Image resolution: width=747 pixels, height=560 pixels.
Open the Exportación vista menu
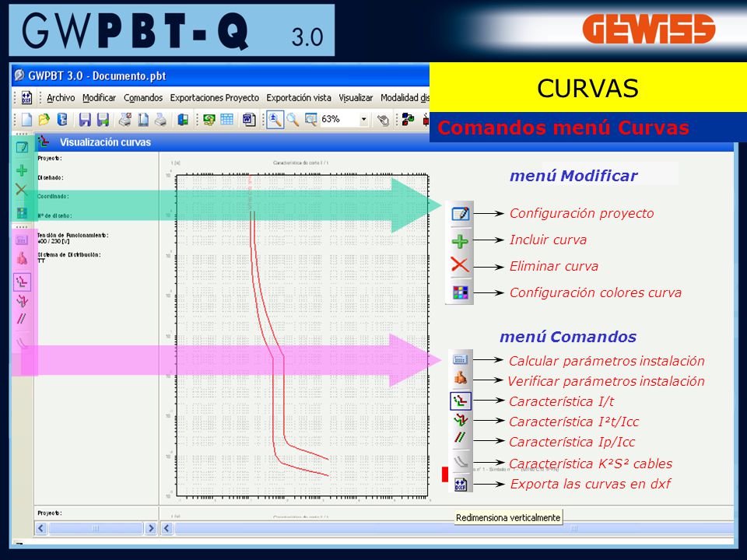(x=299, y=98)
